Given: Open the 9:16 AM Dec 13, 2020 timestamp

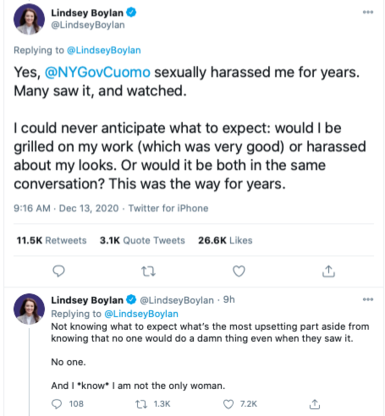Looking at the screenshot, I should pyautogui.click(x=66, y=208).
